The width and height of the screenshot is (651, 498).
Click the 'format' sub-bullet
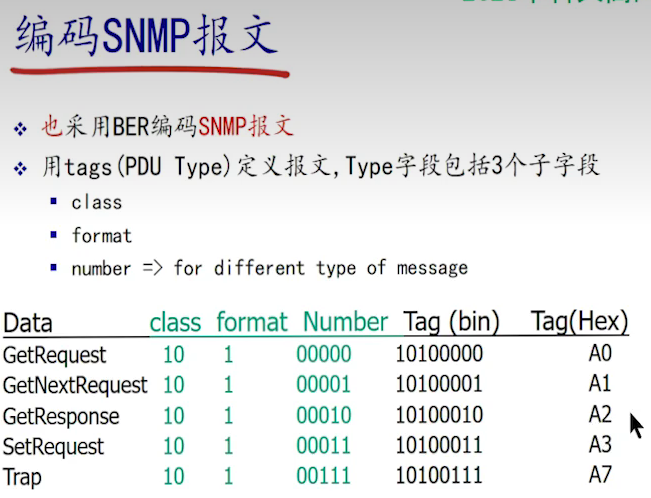click(x=102, y=235)
